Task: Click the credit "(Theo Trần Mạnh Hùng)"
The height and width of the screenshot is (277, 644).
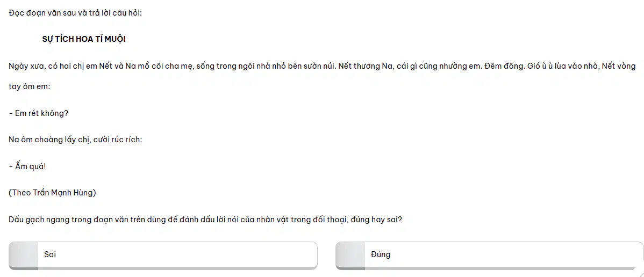Action: coord(52,193)
